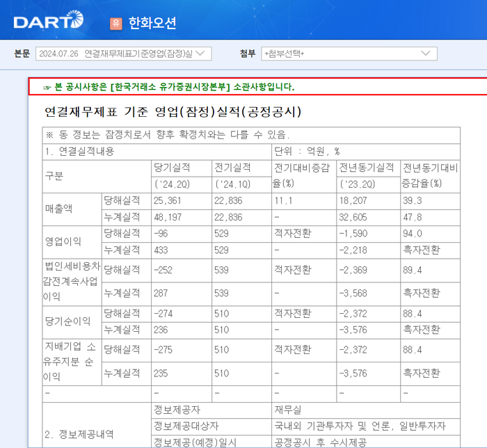Viewport: 487px width, 448px height.
Task: Click the value 32,605 cumulative prior-year
Action: point(353,217)
